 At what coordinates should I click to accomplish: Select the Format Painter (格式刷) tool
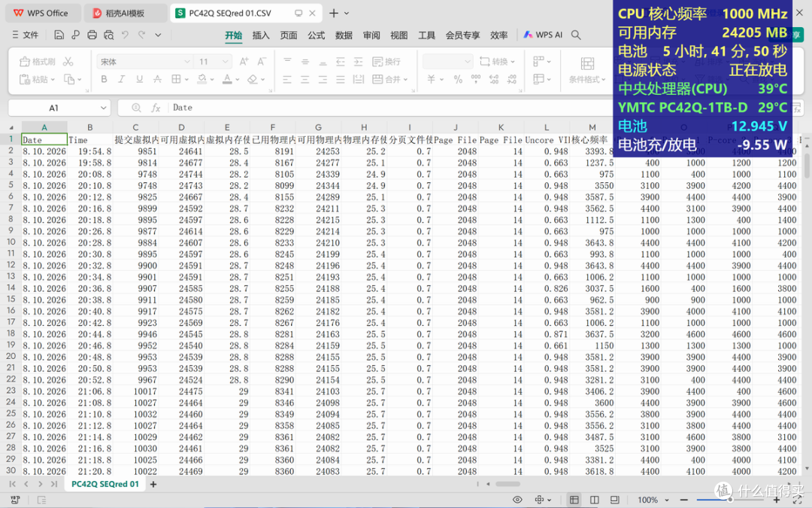(x=38, y=62)
